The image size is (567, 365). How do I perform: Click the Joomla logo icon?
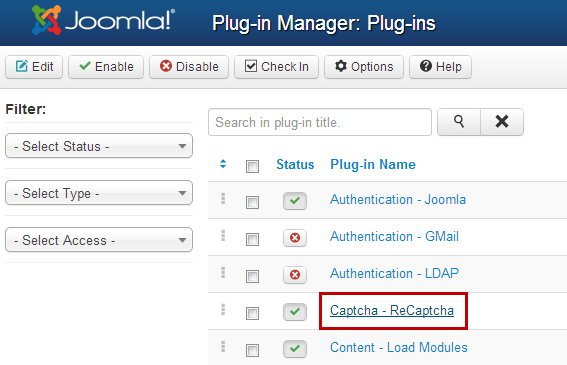click(46, 20)
